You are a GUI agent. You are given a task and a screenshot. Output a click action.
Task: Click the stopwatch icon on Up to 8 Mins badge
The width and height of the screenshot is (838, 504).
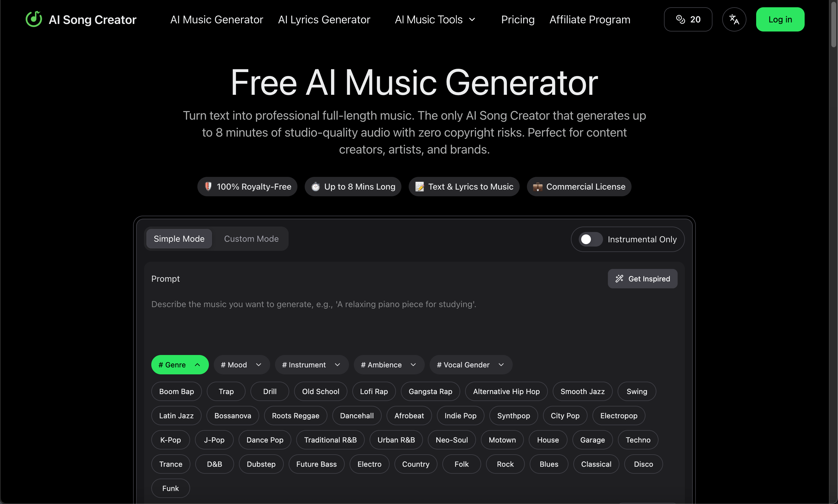coord(316,187)
